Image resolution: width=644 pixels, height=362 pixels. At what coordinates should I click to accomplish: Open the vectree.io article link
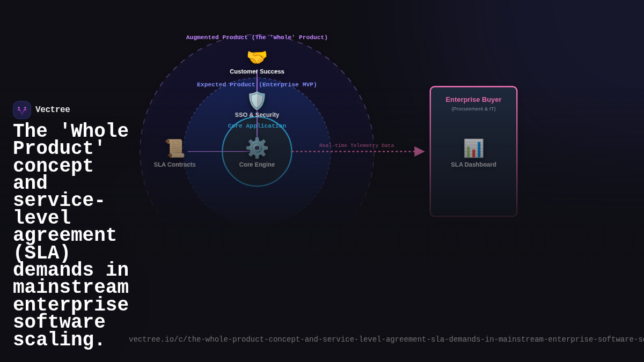click(x=376, y=339)
